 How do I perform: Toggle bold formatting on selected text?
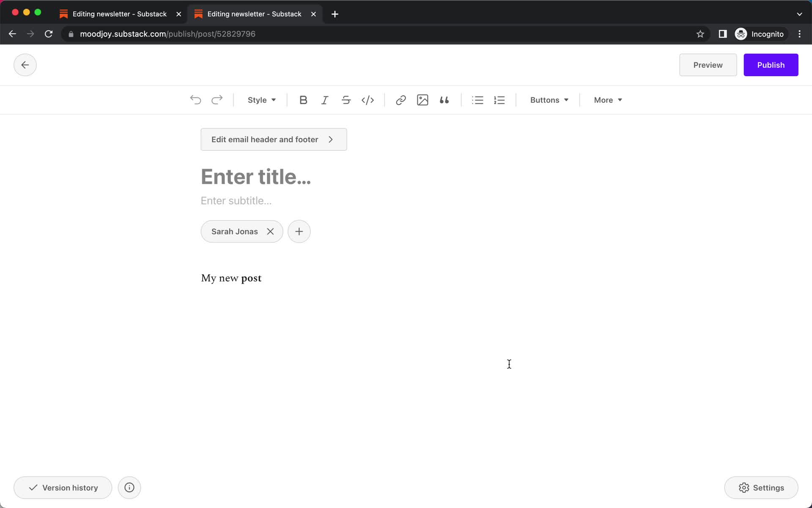click(303, 99)
